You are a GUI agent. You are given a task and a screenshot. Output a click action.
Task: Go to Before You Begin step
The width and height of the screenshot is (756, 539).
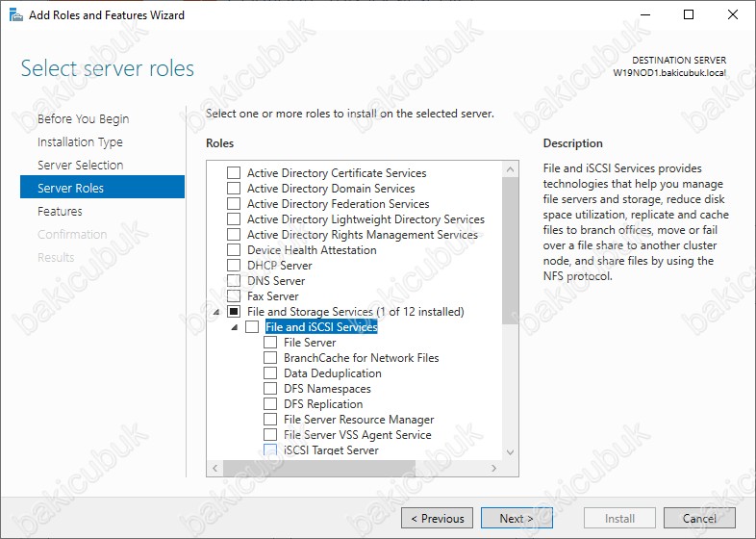[x=84, y=118]
